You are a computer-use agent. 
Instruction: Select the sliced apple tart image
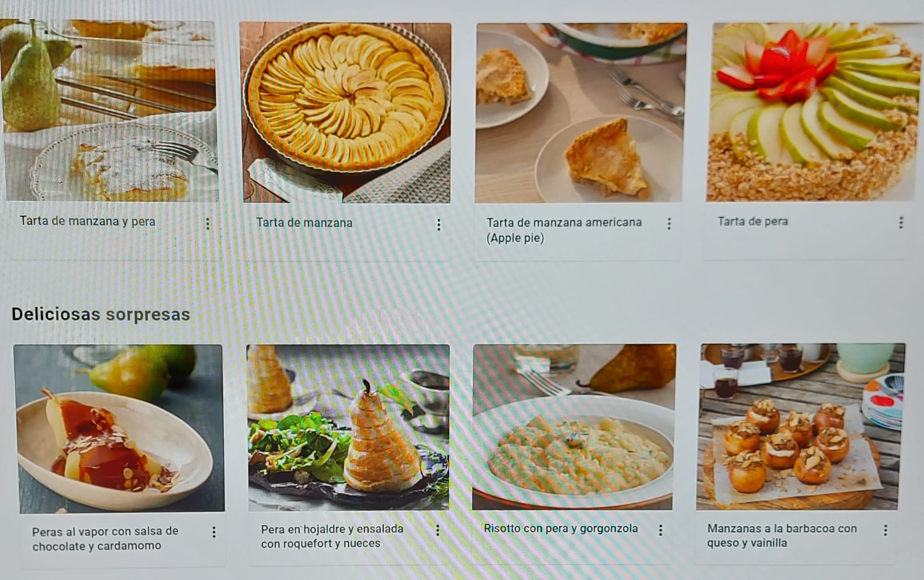346,113
